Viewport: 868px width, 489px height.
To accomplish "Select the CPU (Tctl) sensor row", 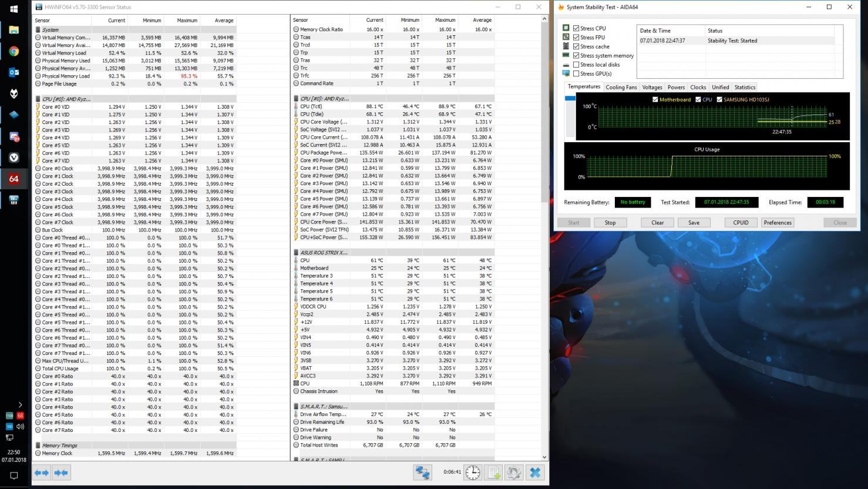I will click(393, 106).
